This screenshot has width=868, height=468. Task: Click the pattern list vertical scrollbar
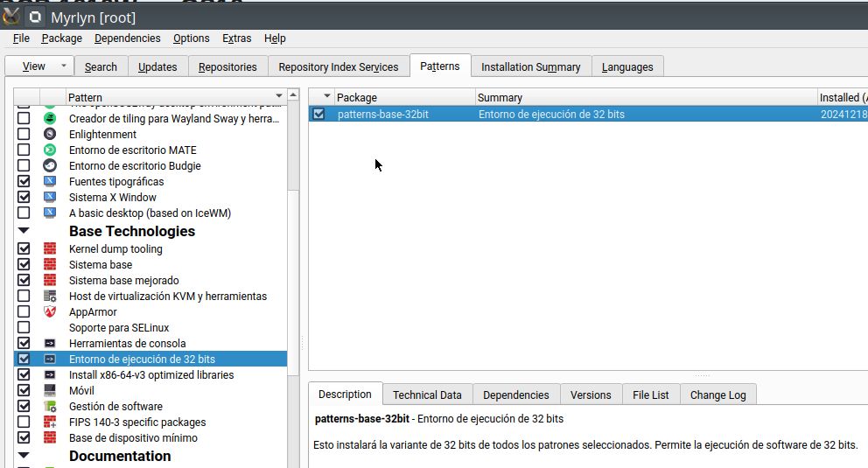(x=293, y=262)
